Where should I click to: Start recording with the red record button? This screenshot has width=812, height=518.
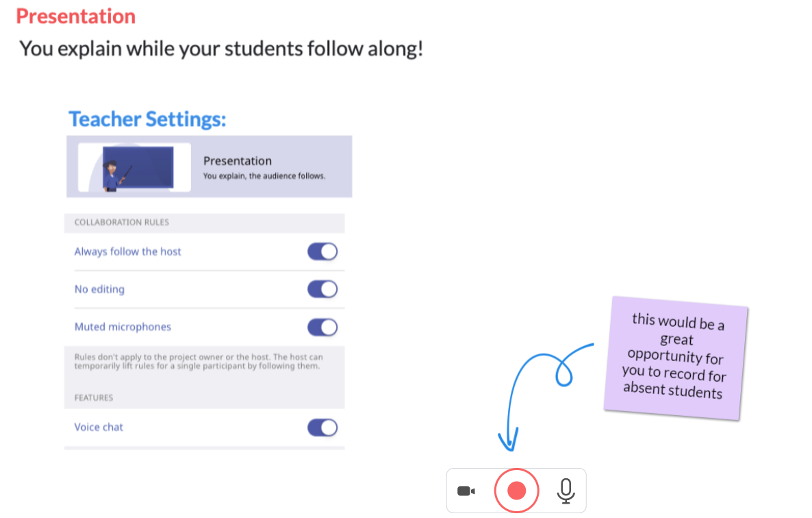click(x=516, y=491)
